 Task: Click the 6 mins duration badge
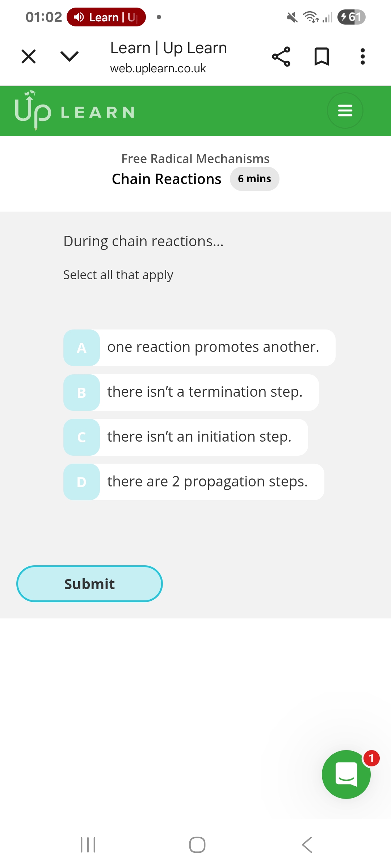(x=255, y=179)
